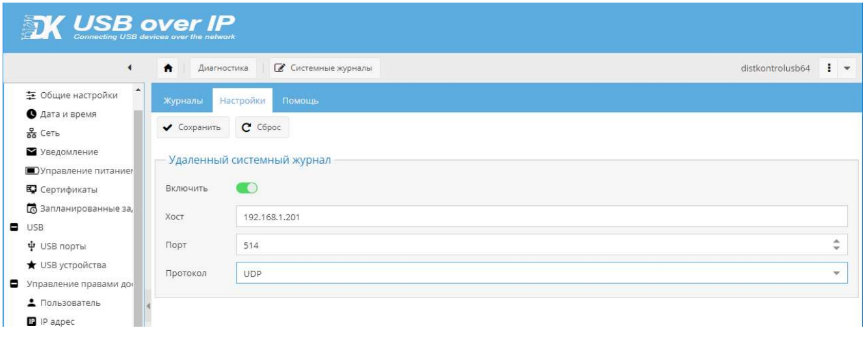Open Дата и время in the sidebar

point(68,115)
